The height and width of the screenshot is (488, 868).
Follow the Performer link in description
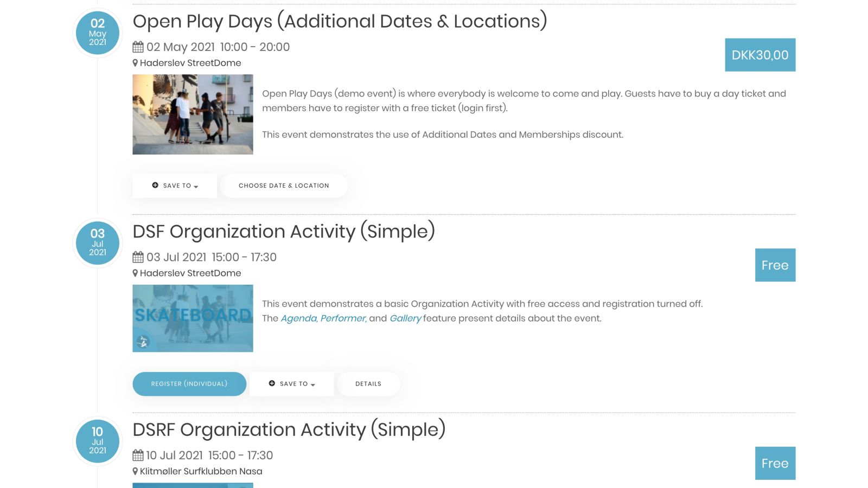pos(343,318)
